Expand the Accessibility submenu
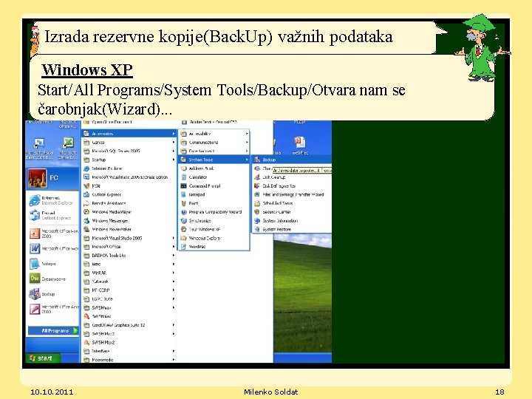532x399 pixels. click(x=214, y=134)
